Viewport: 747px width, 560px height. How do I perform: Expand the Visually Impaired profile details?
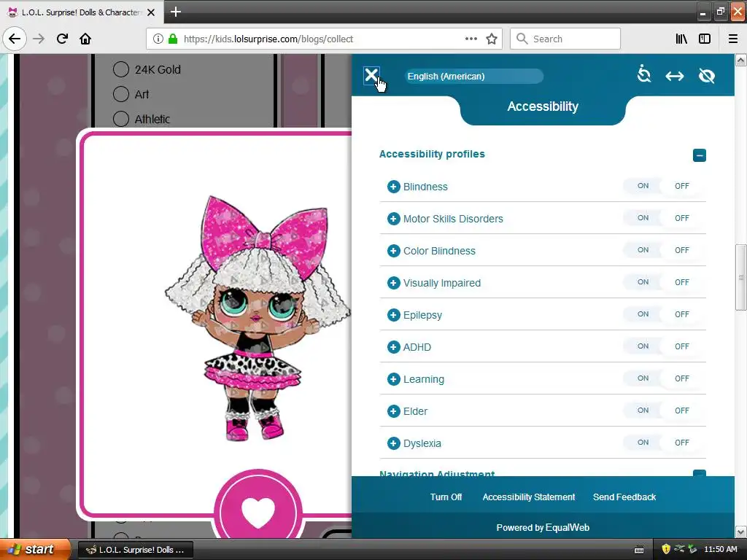(393, 283)
